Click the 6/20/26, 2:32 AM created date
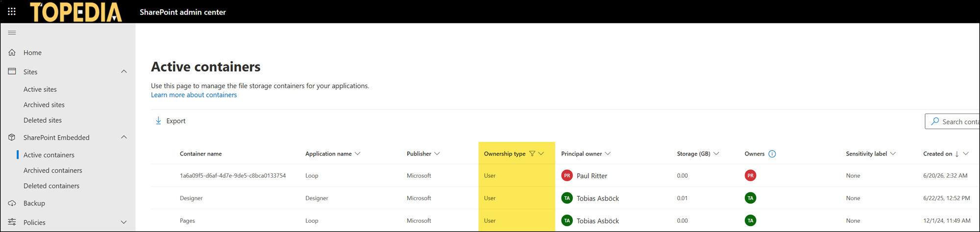The image size is (980, 232). pos(945,176)
